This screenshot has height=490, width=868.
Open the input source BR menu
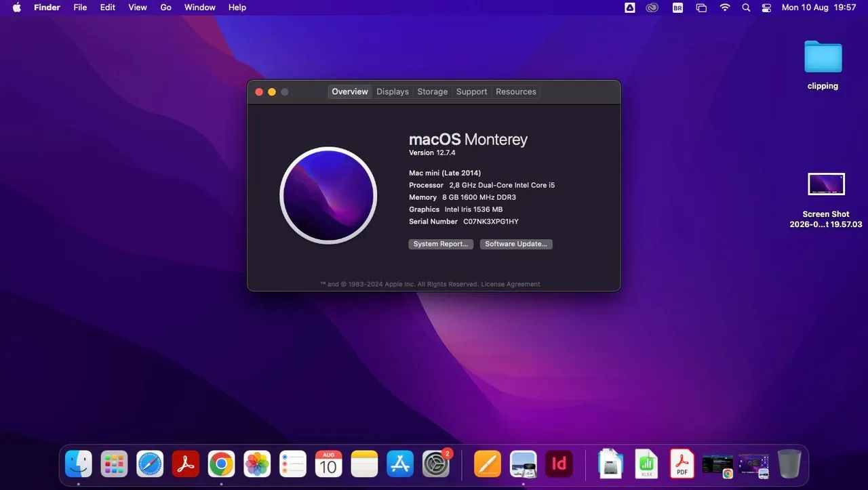pyautogui.click(x=677, y=7)
